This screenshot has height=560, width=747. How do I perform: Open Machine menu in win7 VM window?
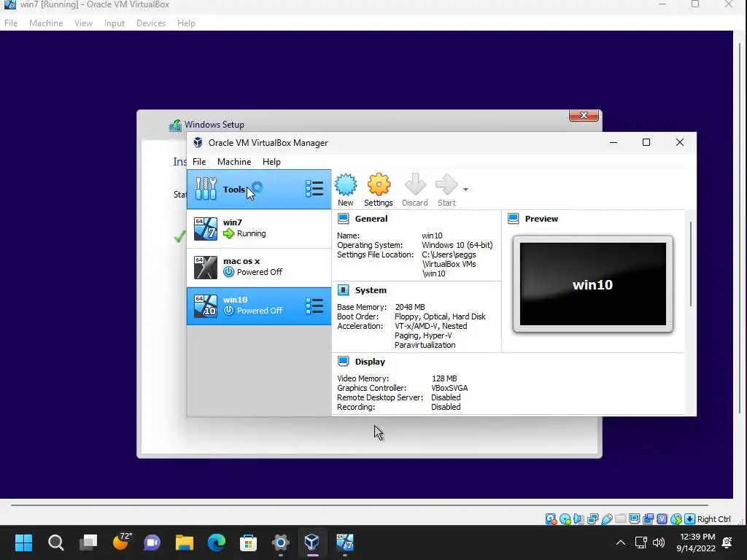(x=46, y=23)
